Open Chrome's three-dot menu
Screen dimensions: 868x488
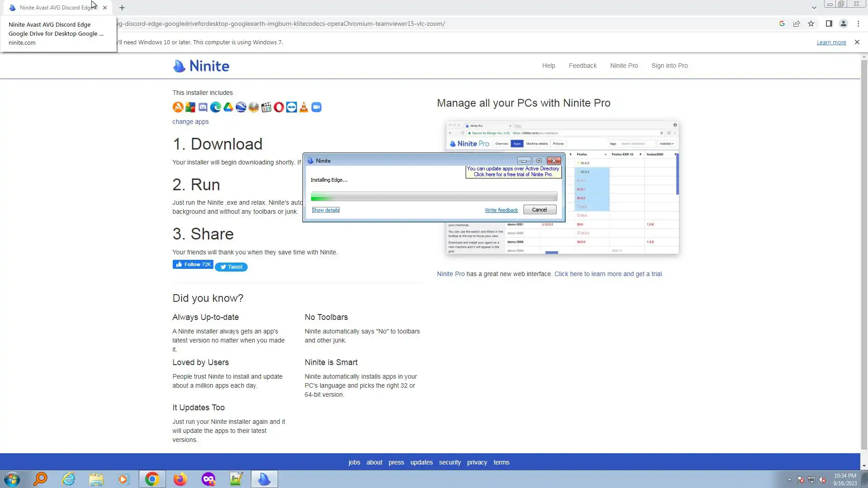click(x=858, y=23)
